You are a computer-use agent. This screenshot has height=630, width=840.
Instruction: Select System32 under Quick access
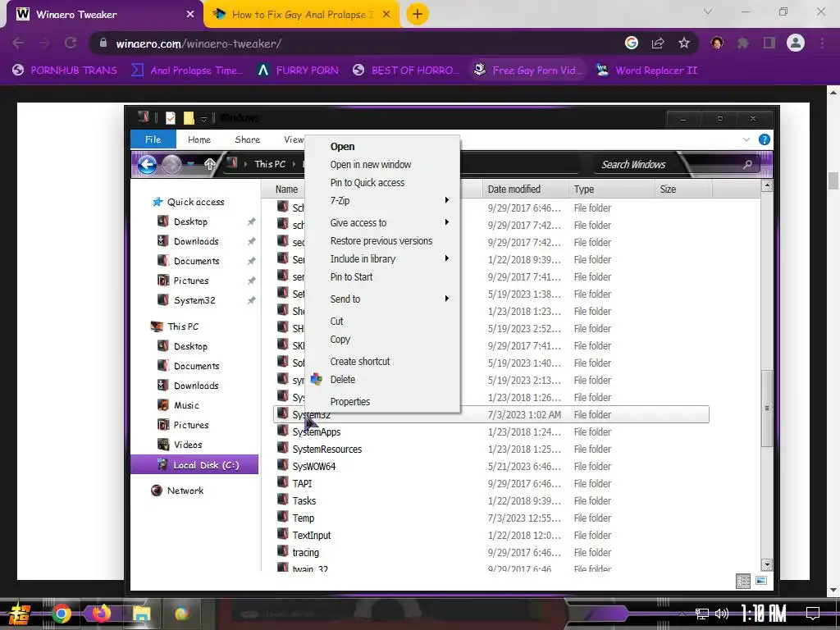(x=194, y=300)
